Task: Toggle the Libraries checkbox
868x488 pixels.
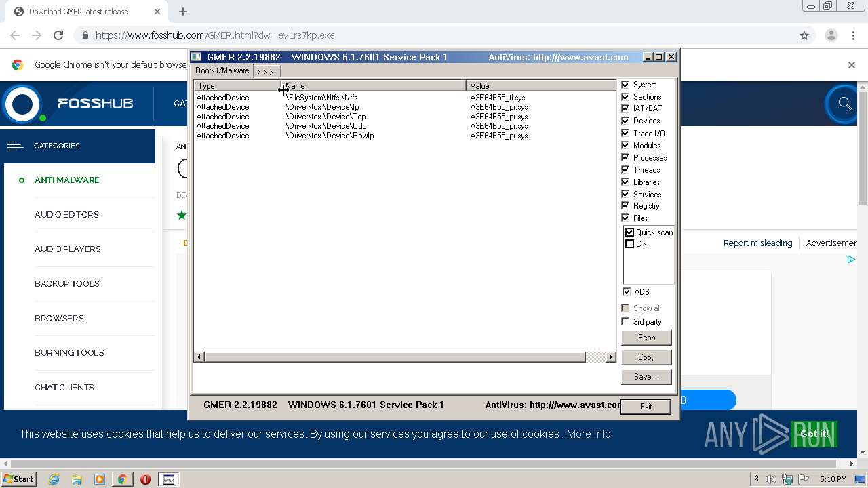Action: point(626,182)
